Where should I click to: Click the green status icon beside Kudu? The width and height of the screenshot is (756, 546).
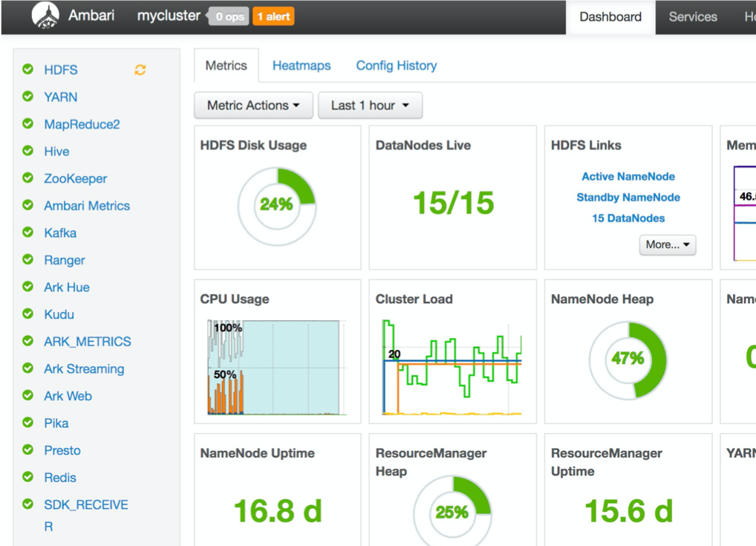(28, 313)
